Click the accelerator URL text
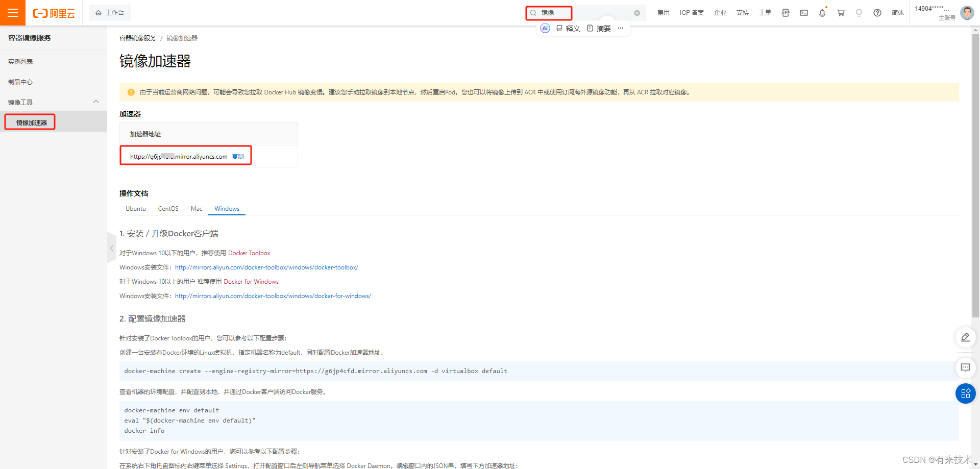The width and height of the screenshot is (980, 469). pyautogui.click(x=179, y=157)
